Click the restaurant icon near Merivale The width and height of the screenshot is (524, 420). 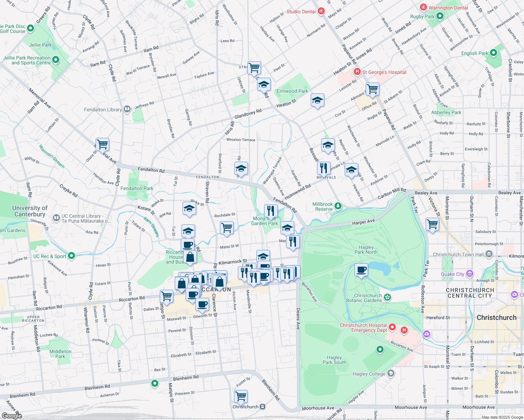pyautogui.click(x=324, y=168)
